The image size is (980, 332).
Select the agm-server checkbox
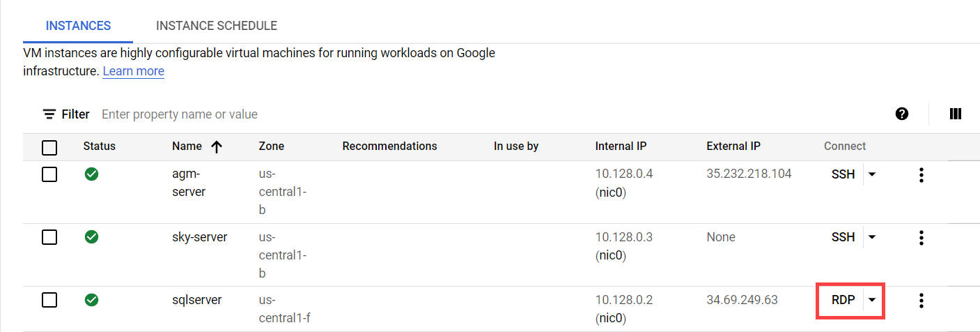(x=49, y=174)
